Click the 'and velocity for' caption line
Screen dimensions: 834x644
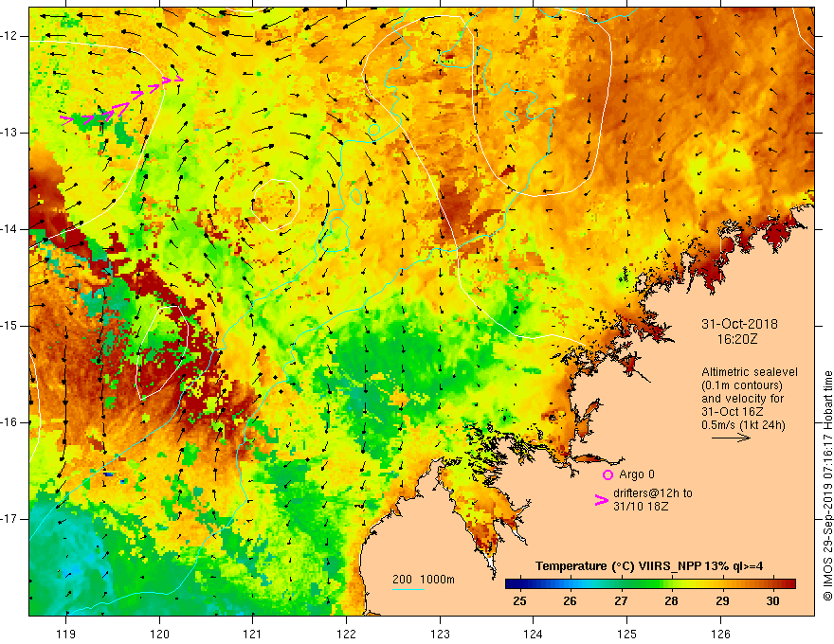pos(742,399)
